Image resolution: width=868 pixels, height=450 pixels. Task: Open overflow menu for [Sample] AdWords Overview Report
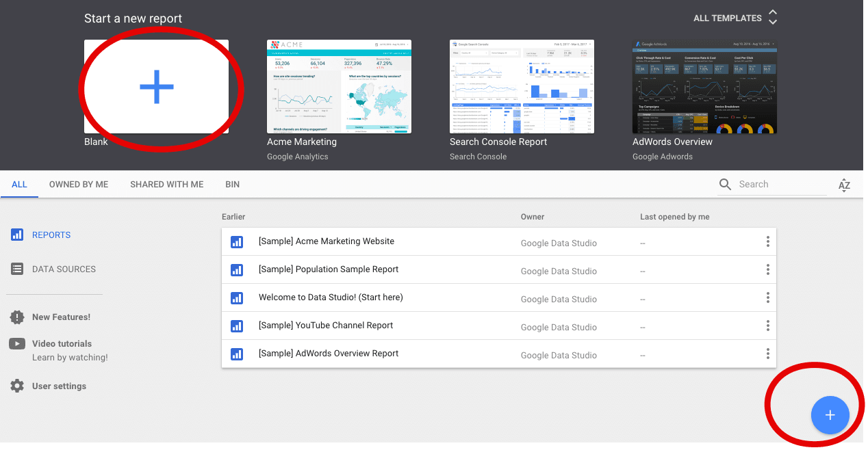(767, 354)
